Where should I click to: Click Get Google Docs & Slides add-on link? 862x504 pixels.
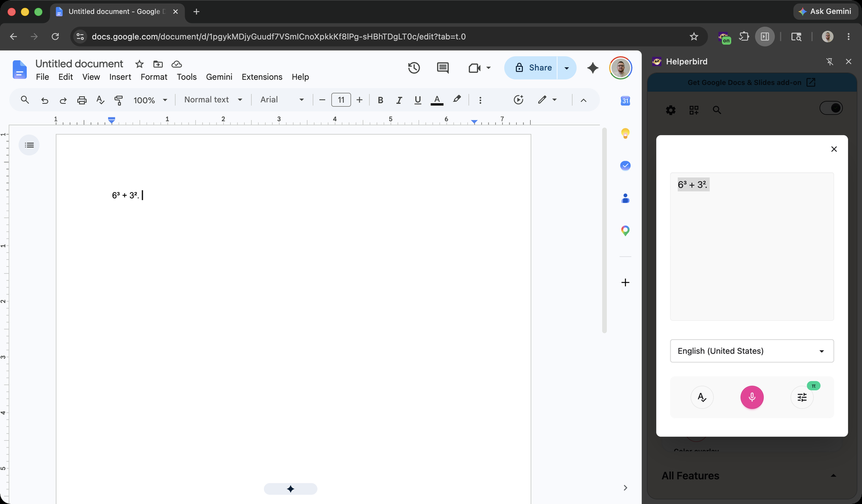point(751,82)
